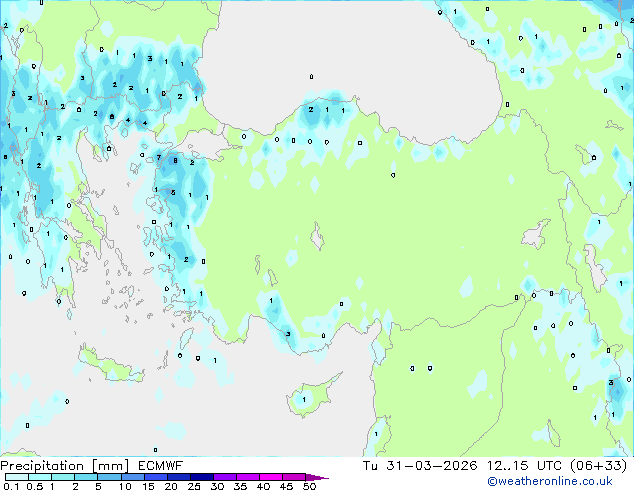Click the '12..15 UTC' time text
The image size is (634, 490).
(524, 466)
